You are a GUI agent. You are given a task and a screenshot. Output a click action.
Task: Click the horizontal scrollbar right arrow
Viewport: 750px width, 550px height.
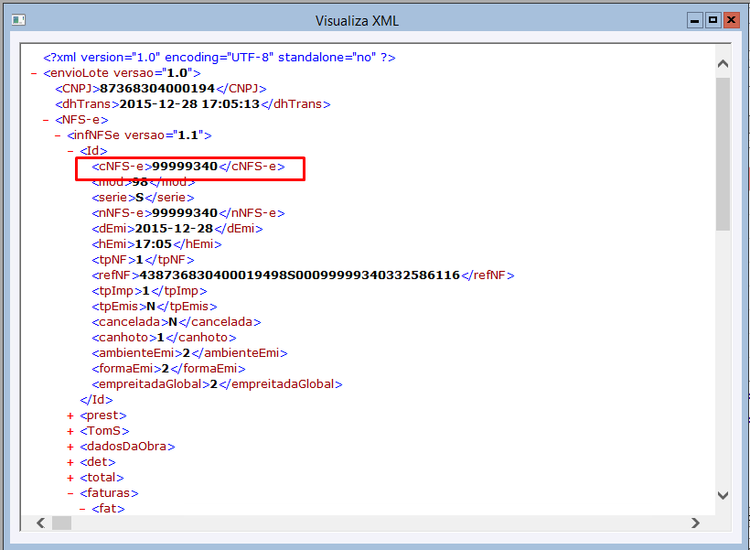pyautogui.click(x=695, y=523)
